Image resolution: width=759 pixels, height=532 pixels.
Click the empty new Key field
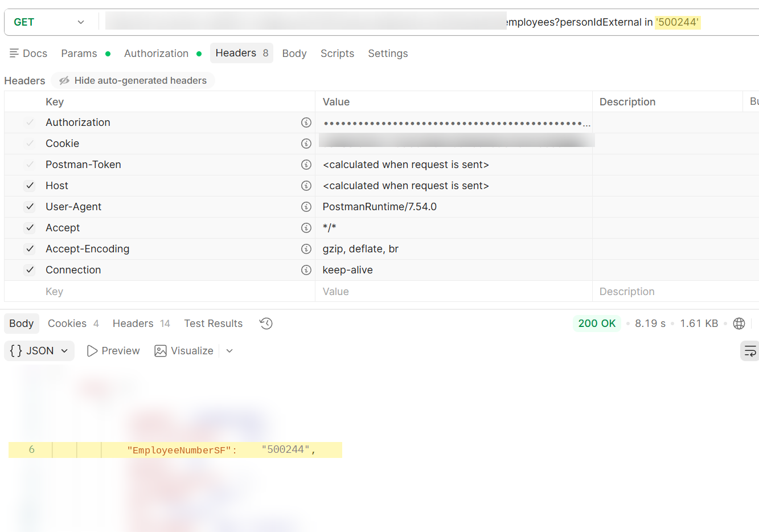[179, 292]
